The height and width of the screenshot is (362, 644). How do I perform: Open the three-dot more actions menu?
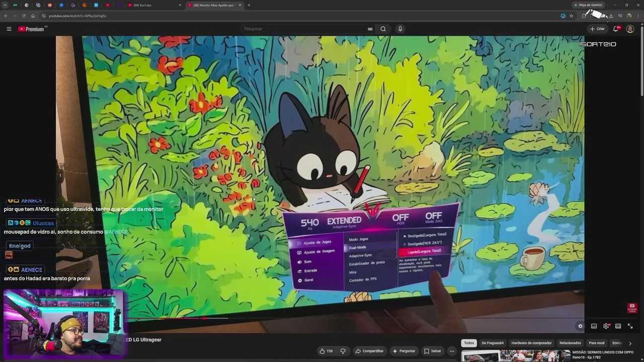[452, 351]
